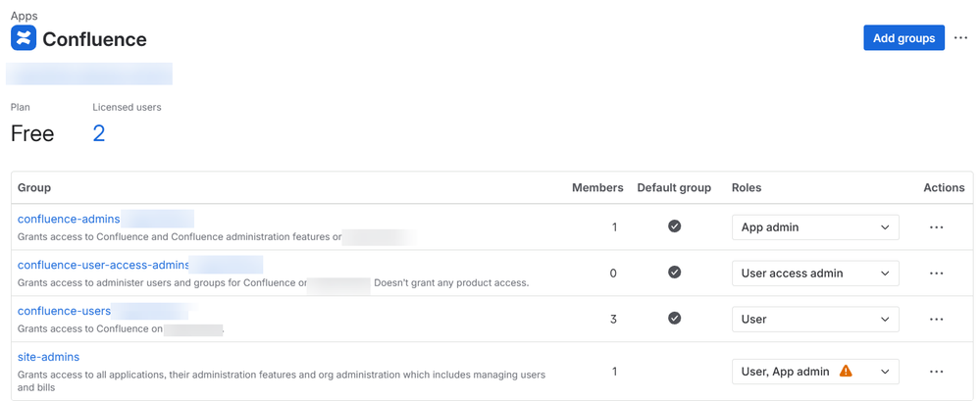Open the confluence-admins group link
This screenshot has width=980, height=401.
coord(69,219)
